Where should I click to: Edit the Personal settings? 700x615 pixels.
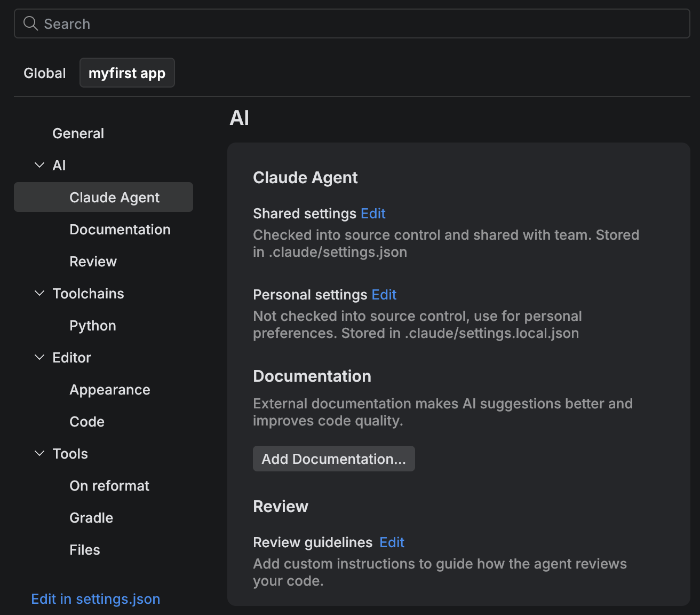(384, 294)
